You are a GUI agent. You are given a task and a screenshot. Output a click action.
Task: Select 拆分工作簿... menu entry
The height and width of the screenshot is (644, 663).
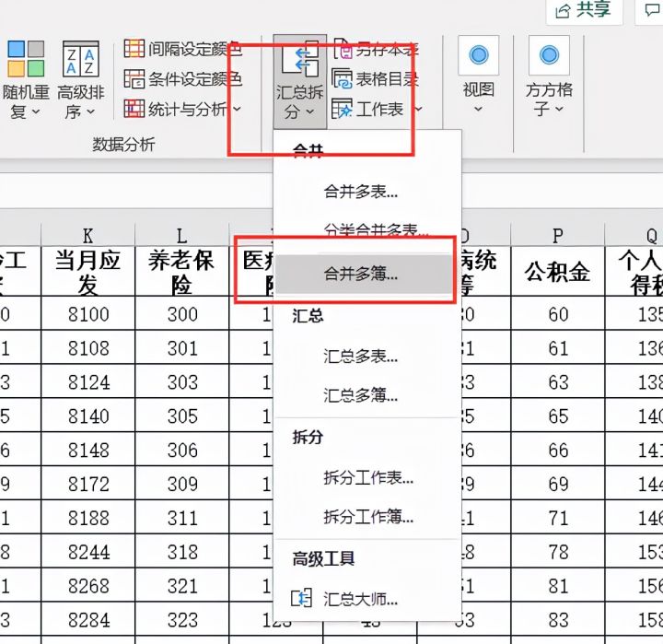click(367, 517)
